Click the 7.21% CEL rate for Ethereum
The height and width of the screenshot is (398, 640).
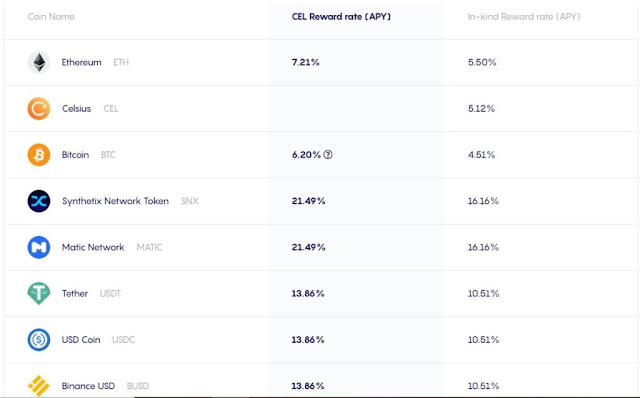pyautogui.click(x=306, y=62)
